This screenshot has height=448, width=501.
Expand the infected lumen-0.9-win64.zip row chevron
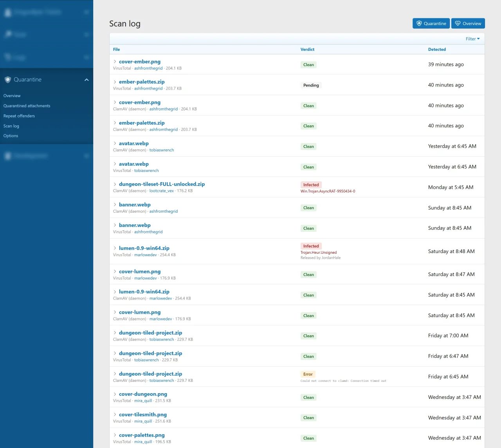click(115, 248)
